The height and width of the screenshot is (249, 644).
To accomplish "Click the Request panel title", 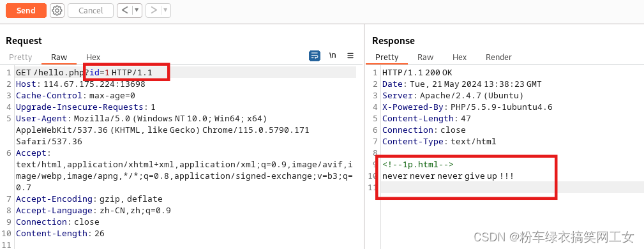I will click(x=24, y=41).
